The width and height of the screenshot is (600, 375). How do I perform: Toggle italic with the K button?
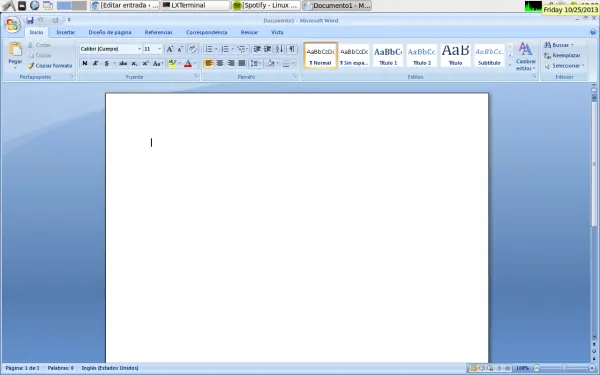coord(95,64)
